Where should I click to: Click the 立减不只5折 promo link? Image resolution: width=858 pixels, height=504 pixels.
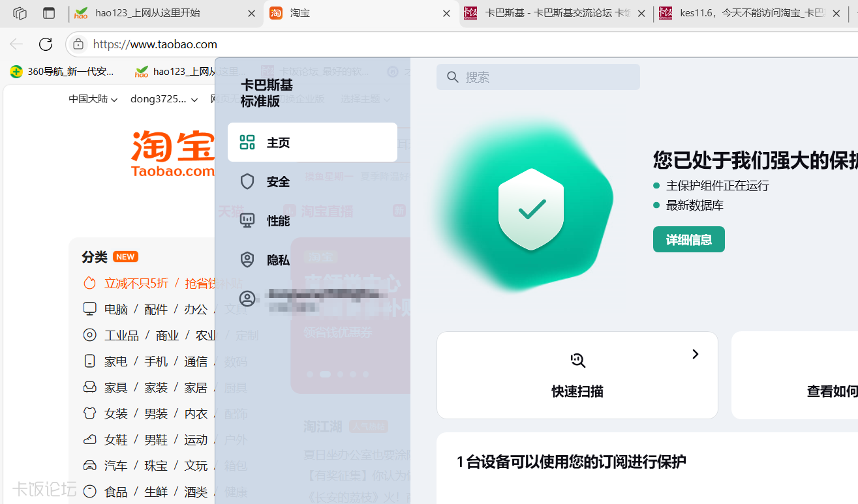(136, 283)
